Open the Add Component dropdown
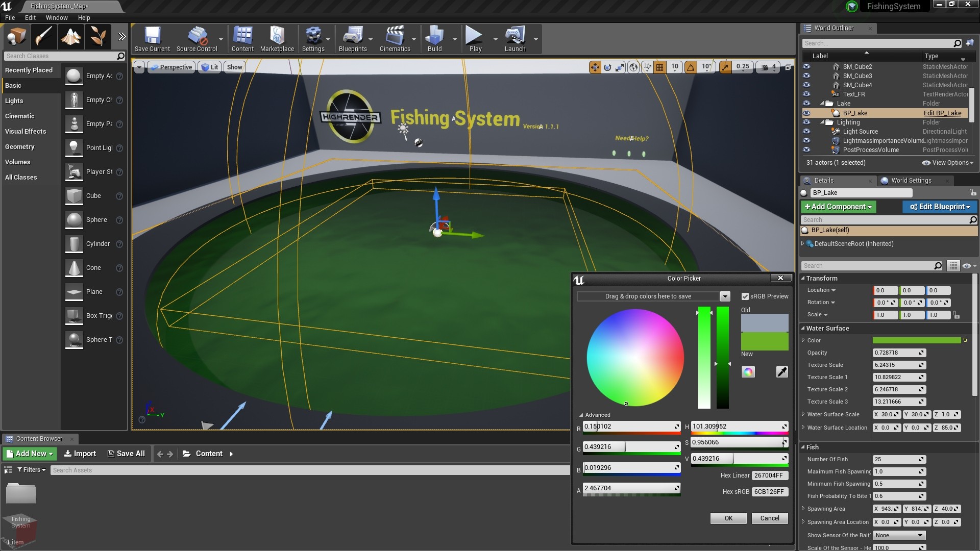Screen dimensions: 980x551 click(838, 207)
